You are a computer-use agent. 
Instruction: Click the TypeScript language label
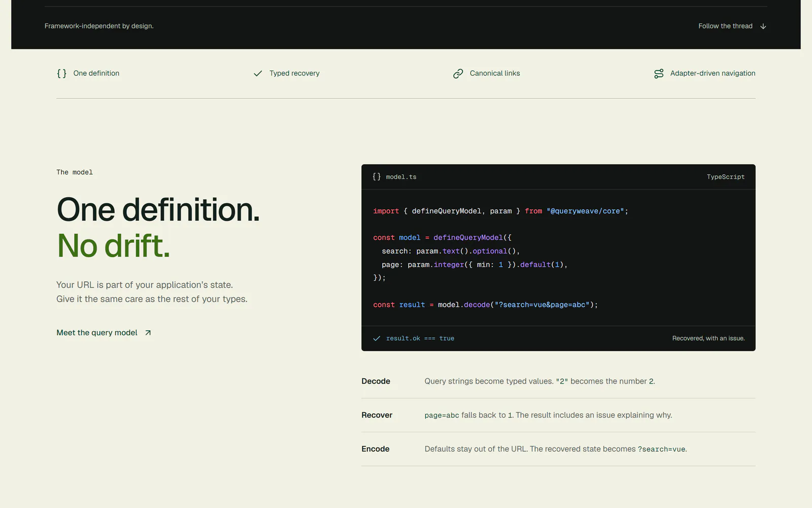[x=726, y=177]
